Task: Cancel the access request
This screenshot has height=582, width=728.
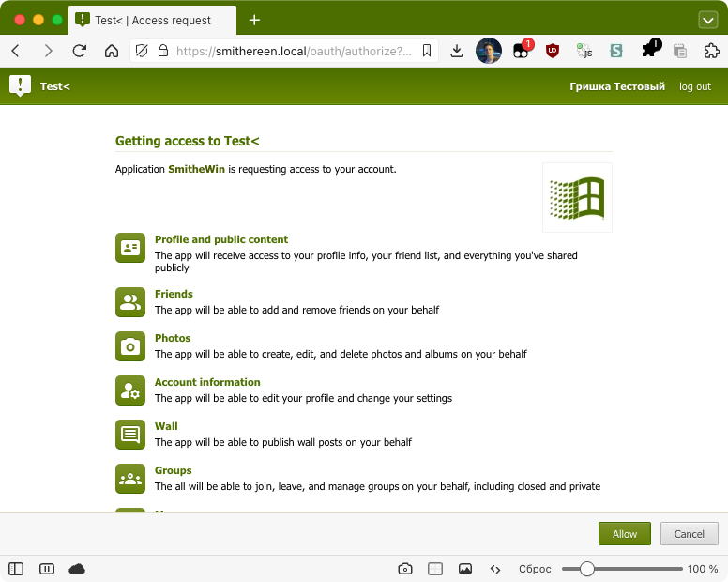Action: click(x=689, y=534)
